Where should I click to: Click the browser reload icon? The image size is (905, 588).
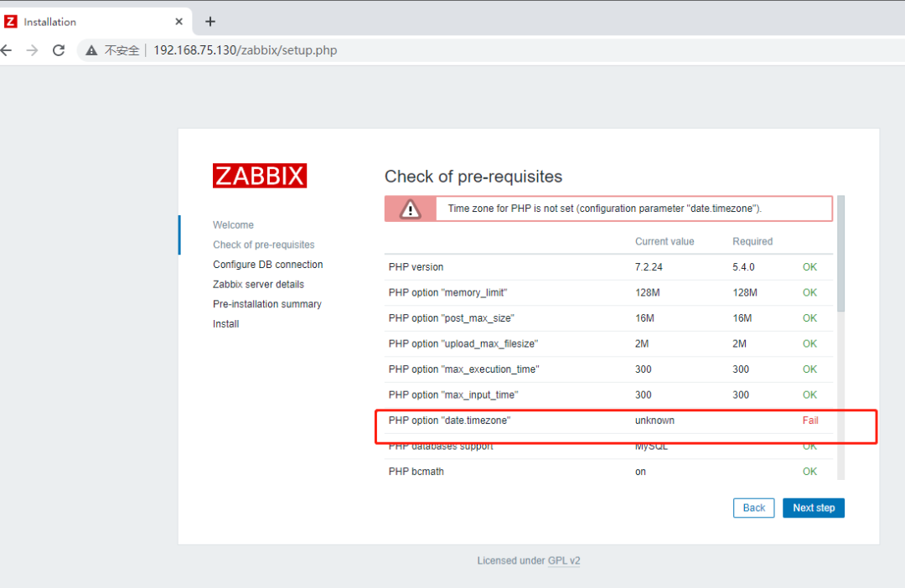[x=58, y=50]
